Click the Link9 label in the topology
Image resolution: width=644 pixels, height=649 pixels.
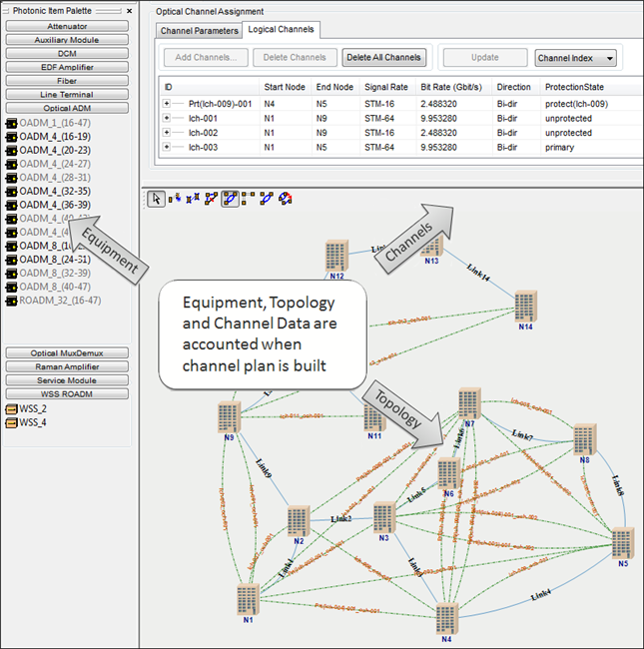pyautogui.click(x=264, y=468)
